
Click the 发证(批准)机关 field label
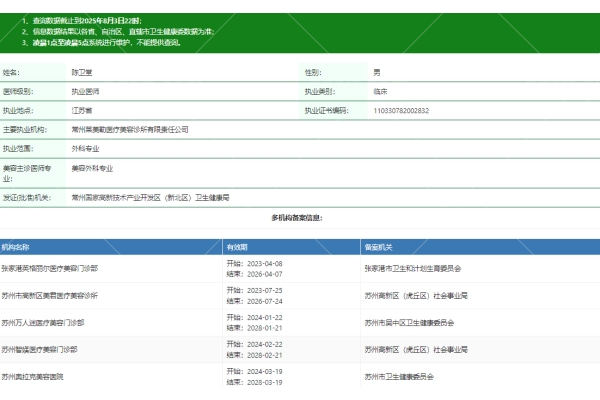tap(27, 198)
